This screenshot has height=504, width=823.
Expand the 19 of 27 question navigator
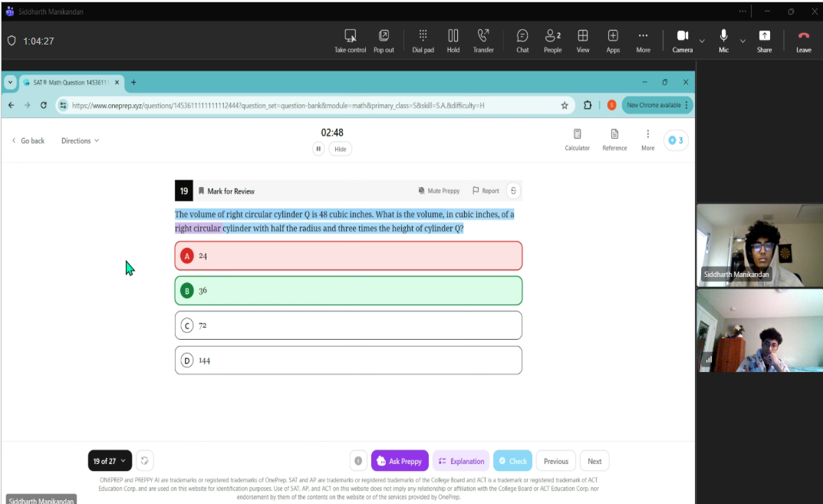pyautogui.click(x=110, y=461)
